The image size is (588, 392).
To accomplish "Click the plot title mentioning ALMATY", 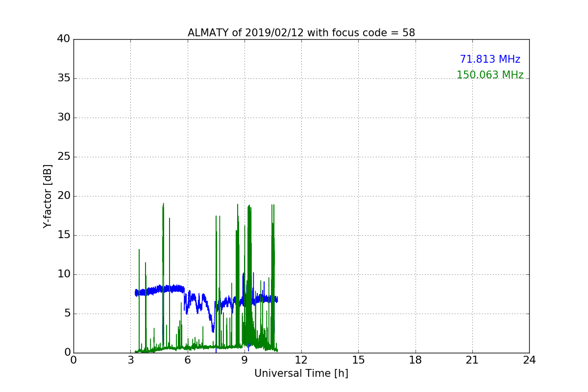I will (x=301, y=33).
